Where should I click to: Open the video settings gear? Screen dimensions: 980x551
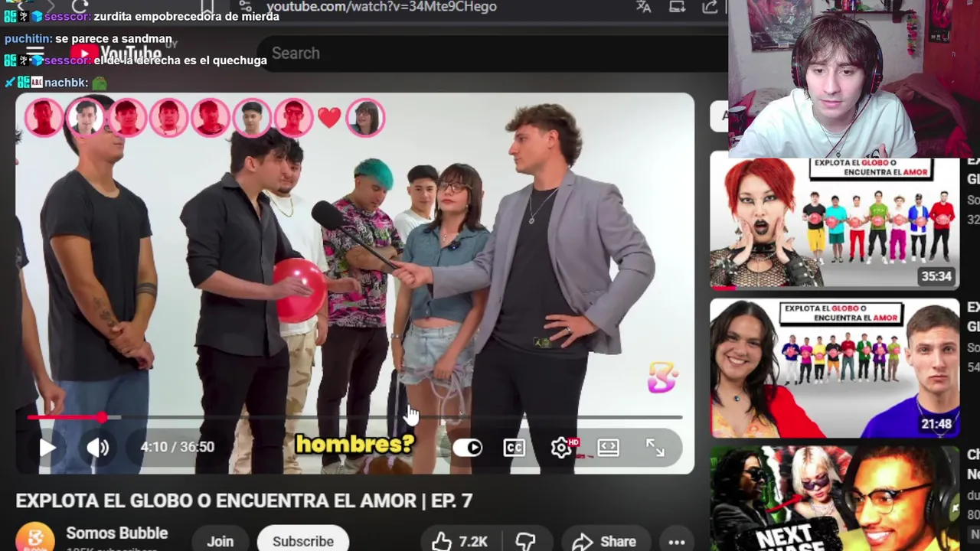click(x=561, y=448)
